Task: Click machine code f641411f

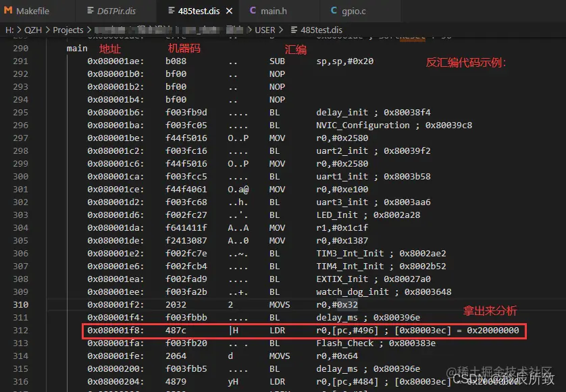Action: tap(186, 228)
